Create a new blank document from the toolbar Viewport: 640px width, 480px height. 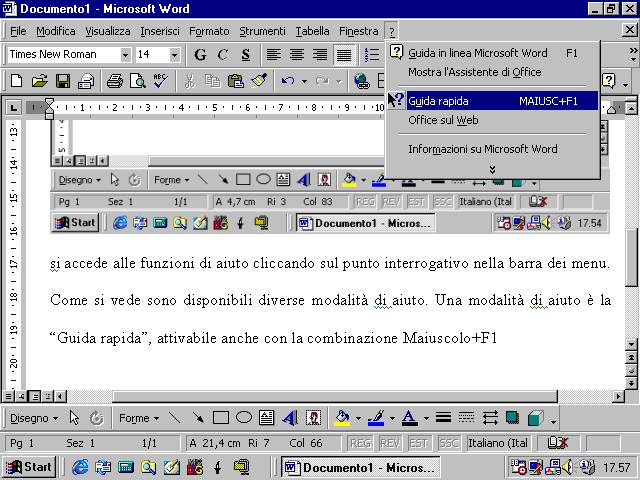[16, 81]
